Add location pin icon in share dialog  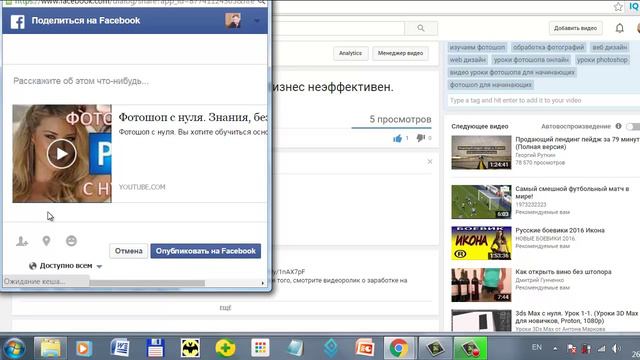point(47,241)
